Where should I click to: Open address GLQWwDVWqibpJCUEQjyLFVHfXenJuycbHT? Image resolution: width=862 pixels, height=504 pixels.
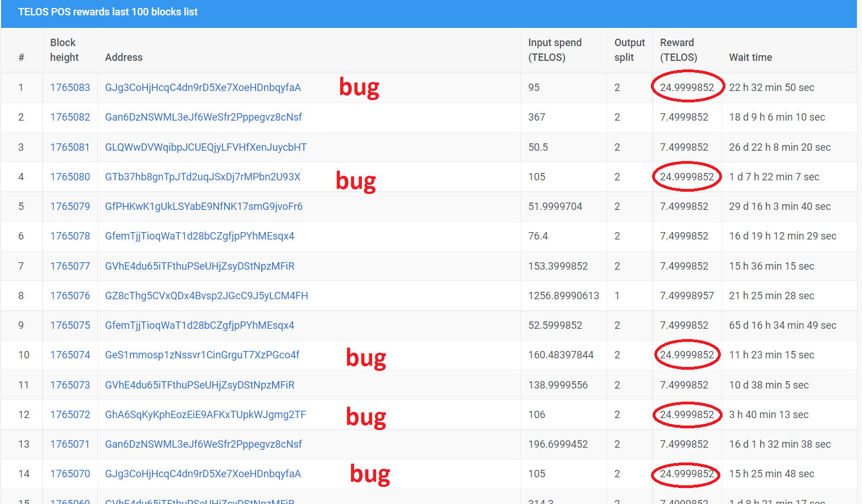tap(206, 147)
